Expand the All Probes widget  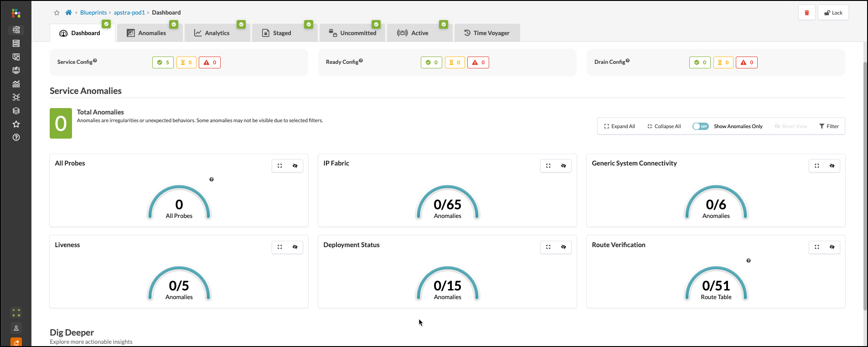coord(280,166)
